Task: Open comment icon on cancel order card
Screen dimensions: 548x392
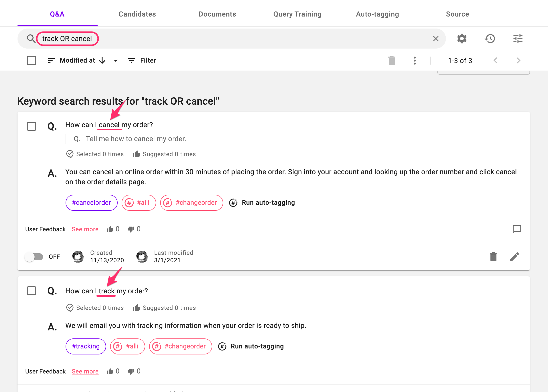Action: [517, 229]
